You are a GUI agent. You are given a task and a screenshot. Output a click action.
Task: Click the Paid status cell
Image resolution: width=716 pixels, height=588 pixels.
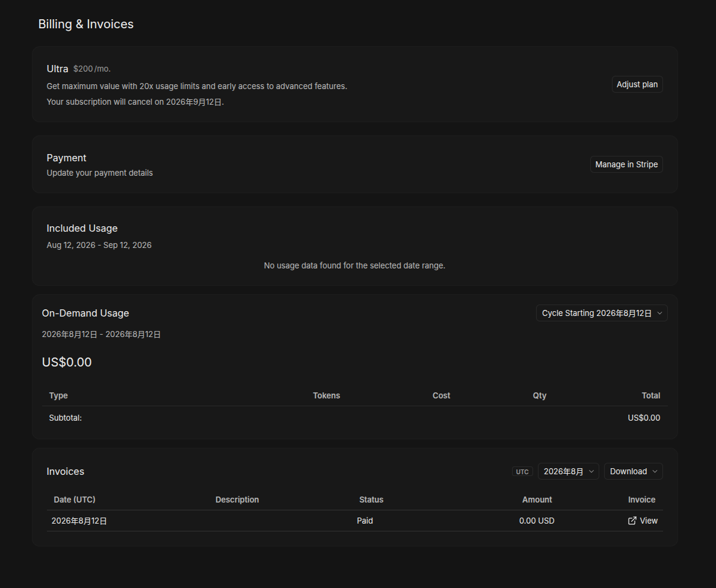tap(365, 521)
